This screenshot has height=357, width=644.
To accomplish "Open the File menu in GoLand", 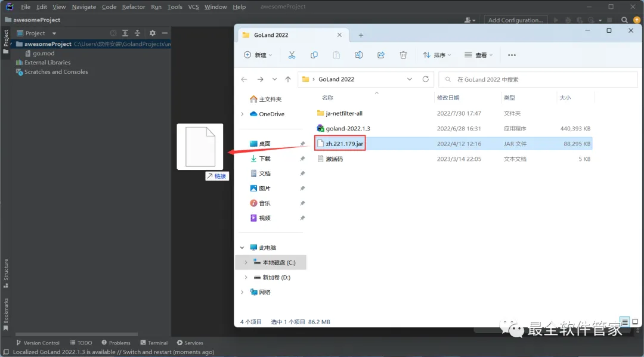I will coord(26,7).
